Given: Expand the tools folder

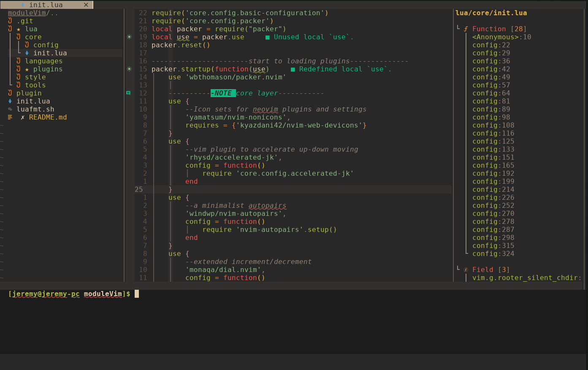Looking at the screenshot, I should point(35,85).
